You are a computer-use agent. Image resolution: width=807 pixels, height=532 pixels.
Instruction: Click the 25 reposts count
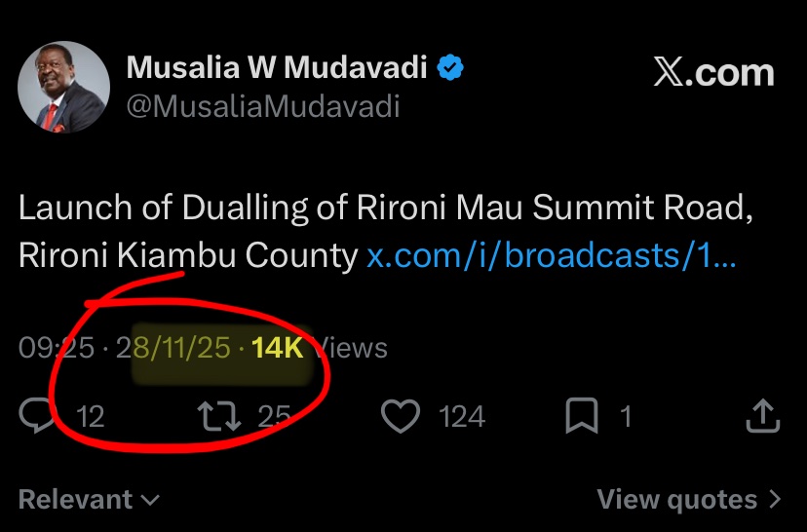tap(274, 416)
